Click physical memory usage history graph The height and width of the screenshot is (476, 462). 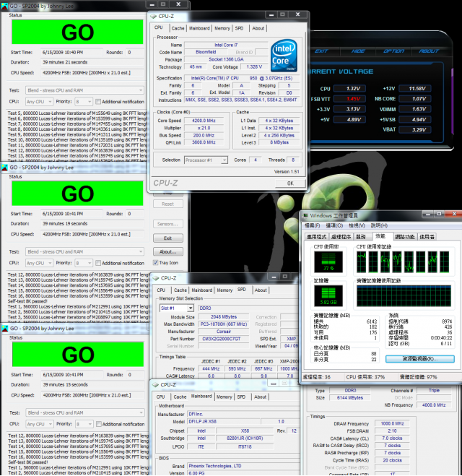pos(404,295)
